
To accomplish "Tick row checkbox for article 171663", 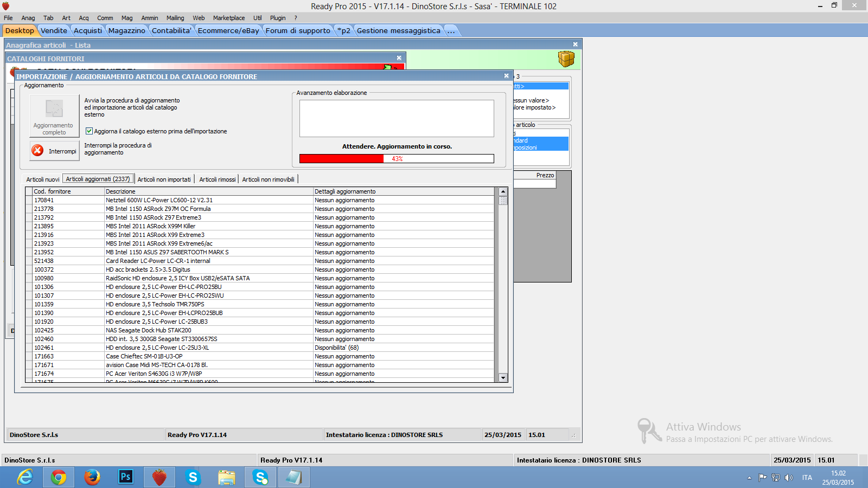I will [29, 356].
